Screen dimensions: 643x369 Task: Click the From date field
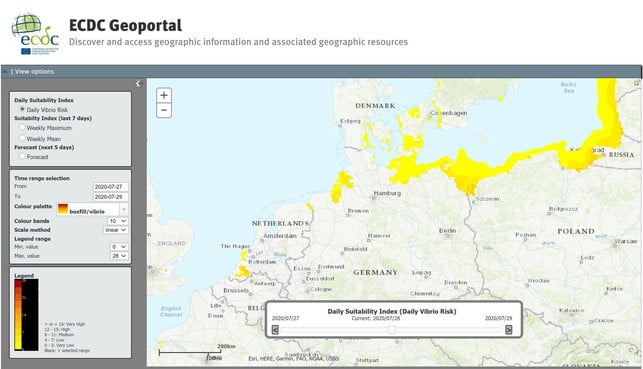110,187
